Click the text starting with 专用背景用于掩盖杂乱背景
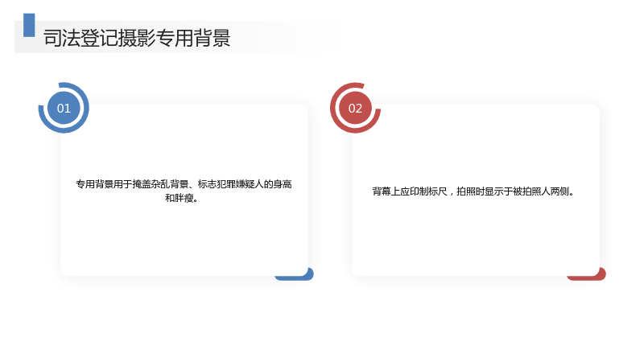The height and width of the screenshot is (362, 644). (184, 191)
